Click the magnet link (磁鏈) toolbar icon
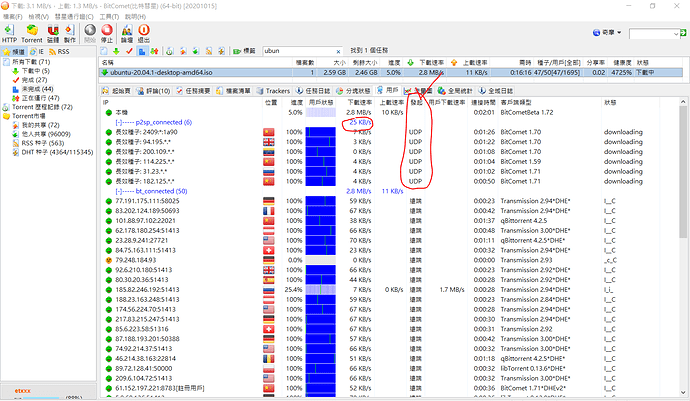This screenshot has height=401, width=690. click(x=53, y=34)
